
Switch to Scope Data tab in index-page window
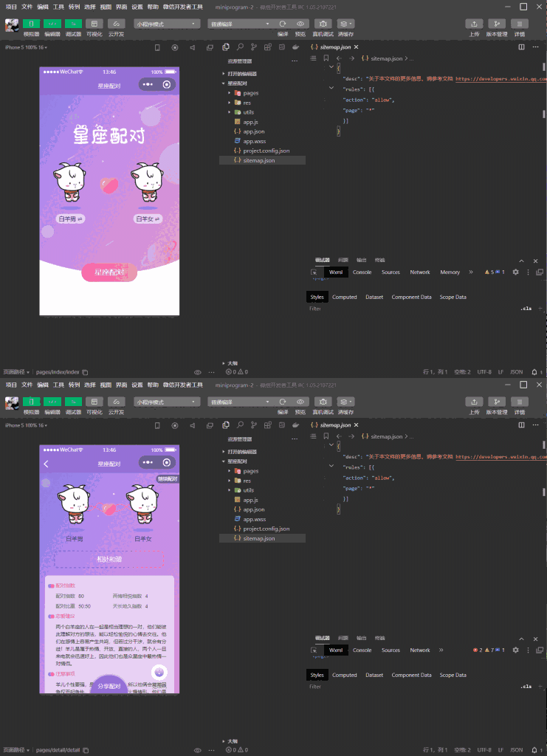click(453, 297)
